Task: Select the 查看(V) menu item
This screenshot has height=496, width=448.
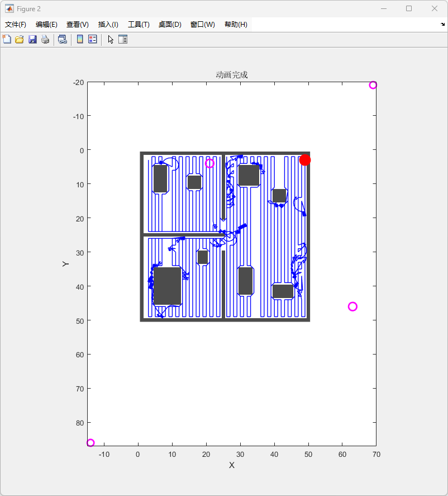Action: click(77, 25)
